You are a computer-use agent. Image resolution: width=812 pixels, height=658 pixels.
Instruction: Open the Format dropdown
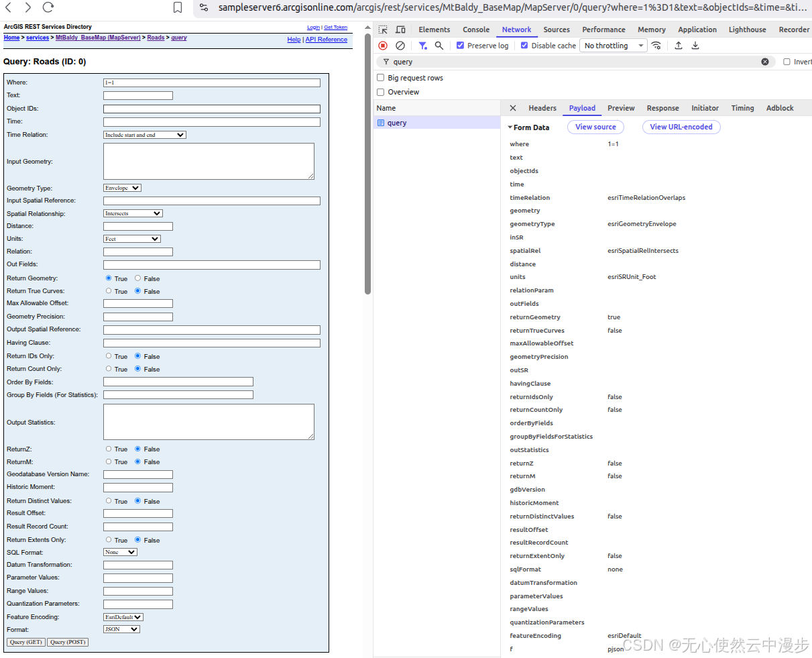121,629
